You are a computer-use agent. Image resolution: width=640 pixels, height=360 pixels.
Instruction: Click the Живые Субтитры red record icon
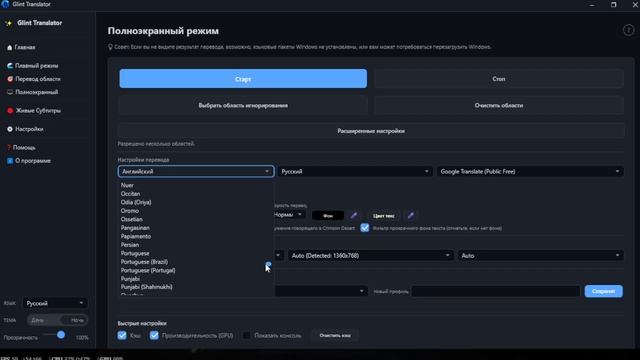point(10,111)
